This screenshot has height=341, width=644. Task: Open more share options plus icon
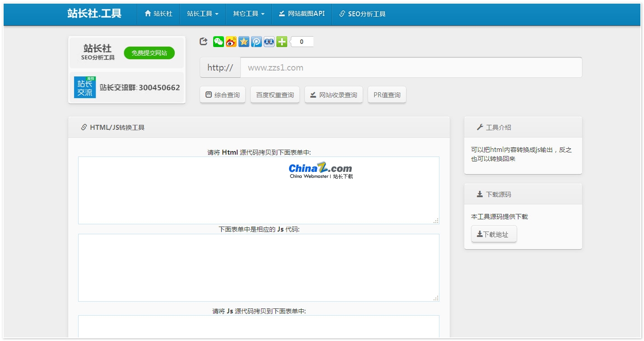(x=282, y=42)
